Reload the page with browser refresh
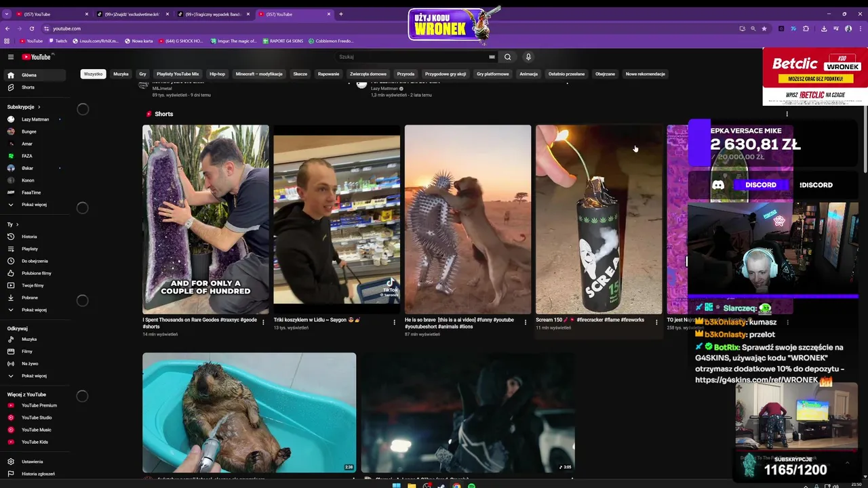The height and width of the screenshot is (488, 868). 31,28
